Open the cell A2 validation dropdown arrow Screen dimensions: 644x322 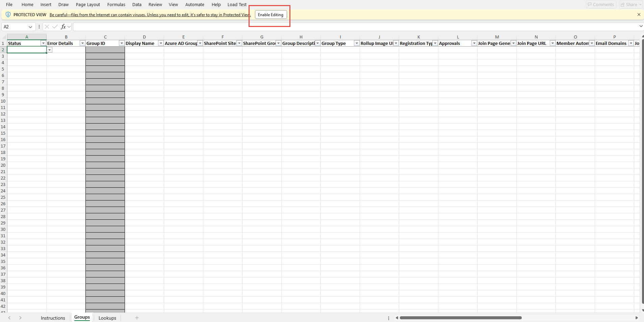tap(50, 50)
